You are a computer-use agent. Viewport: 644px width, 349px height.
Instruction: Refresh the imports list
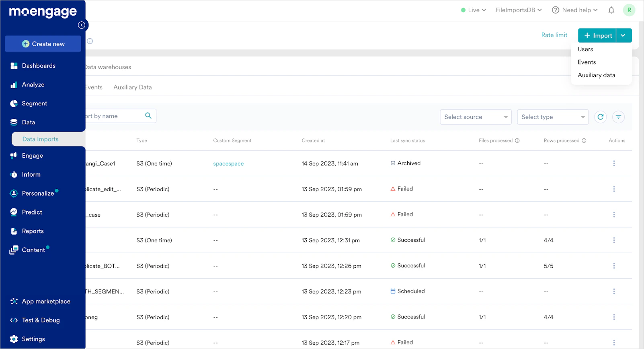click(x=601, y=117)
